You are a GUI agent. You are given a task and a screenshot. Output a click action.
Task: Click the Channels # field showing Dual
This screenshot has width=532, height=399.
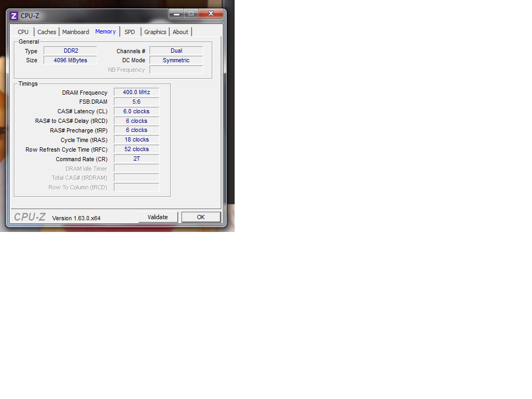tap(176, 51)
